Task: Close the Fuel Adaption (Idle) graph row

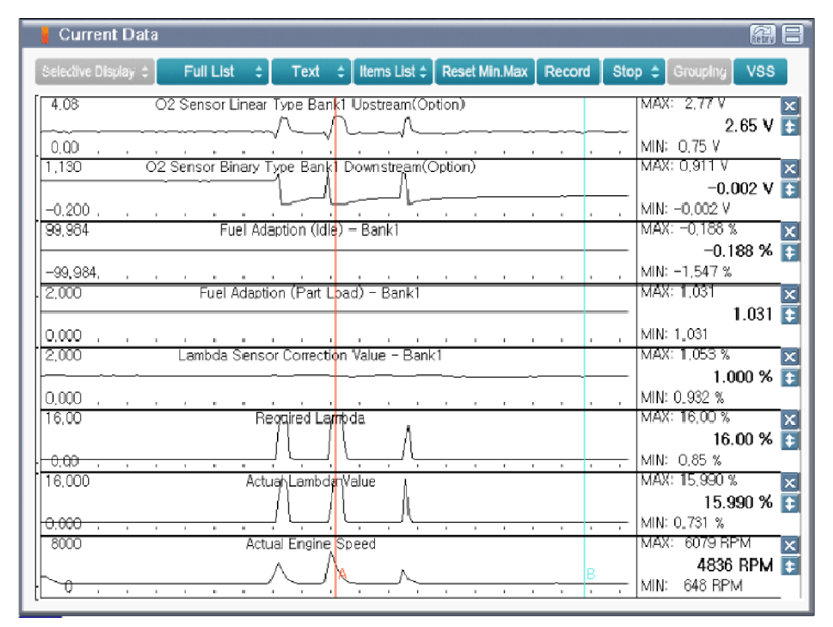Action: (x=790, y=231)
